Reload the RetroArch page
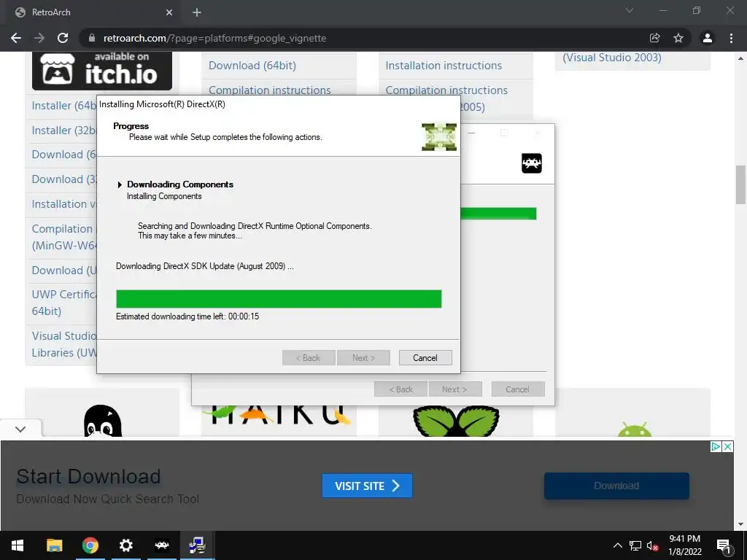Image resolution: width=747 pixels, height=560 pixels. click(63, 38)
